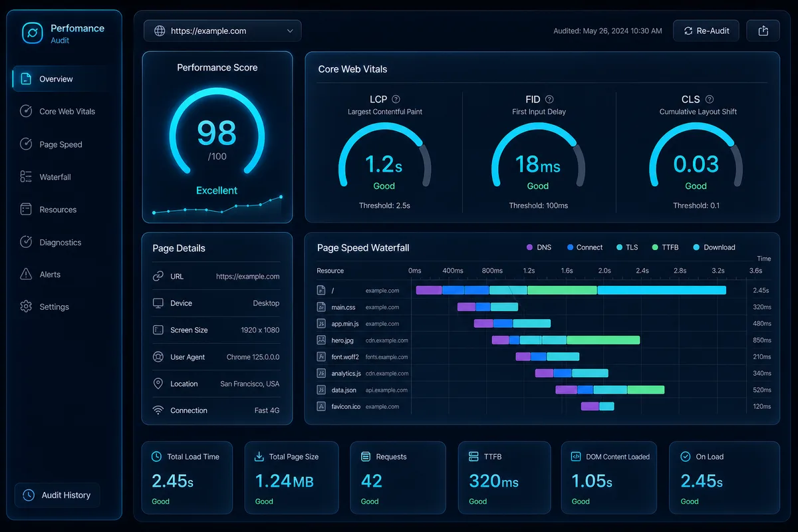Toggle TLS legend in waterfall
The width and height of the screenshot is (798, 532).
point(627,247)
